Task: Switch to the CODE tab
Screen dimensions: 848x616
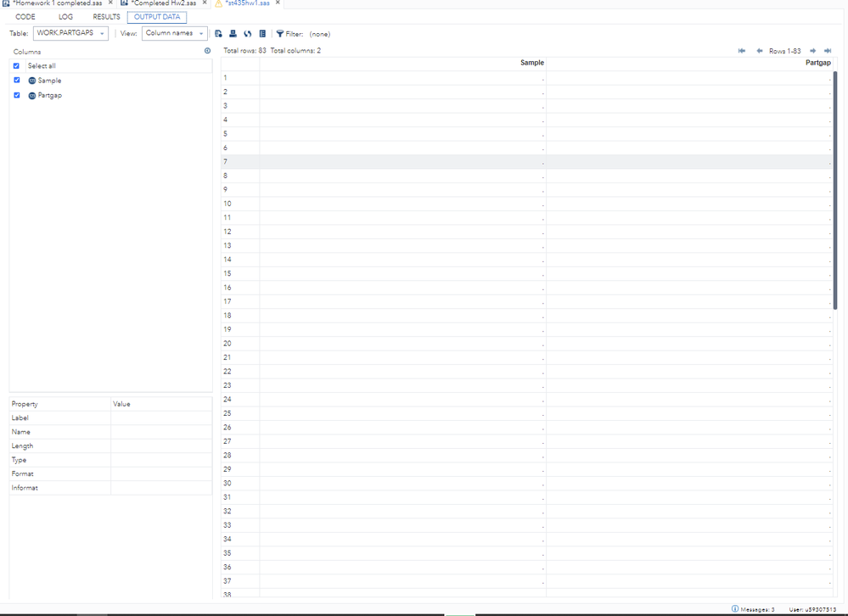Action: [x=25, y=17]
